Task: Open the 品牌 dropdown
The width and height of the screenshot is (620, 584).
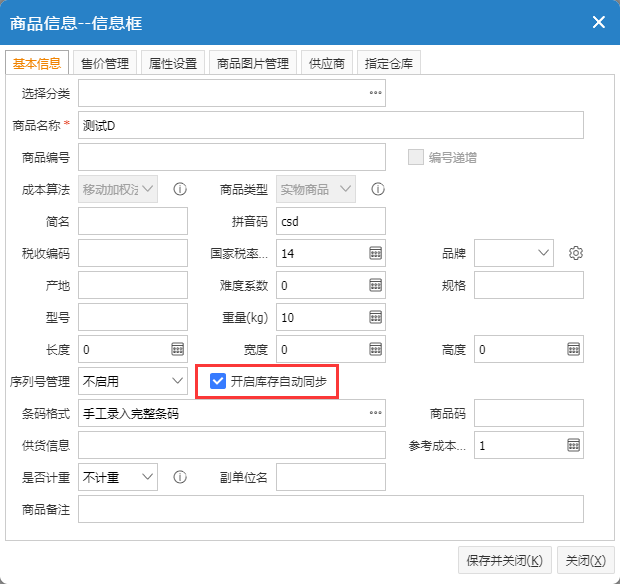Action: click(x=514, y=253)
